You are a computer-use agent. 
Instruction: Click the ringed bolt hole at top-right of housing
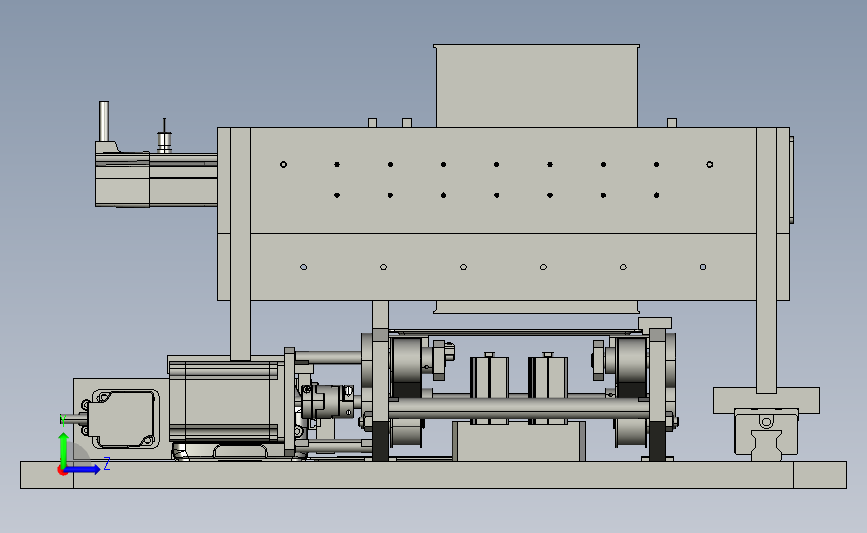[x=710, y=164]
